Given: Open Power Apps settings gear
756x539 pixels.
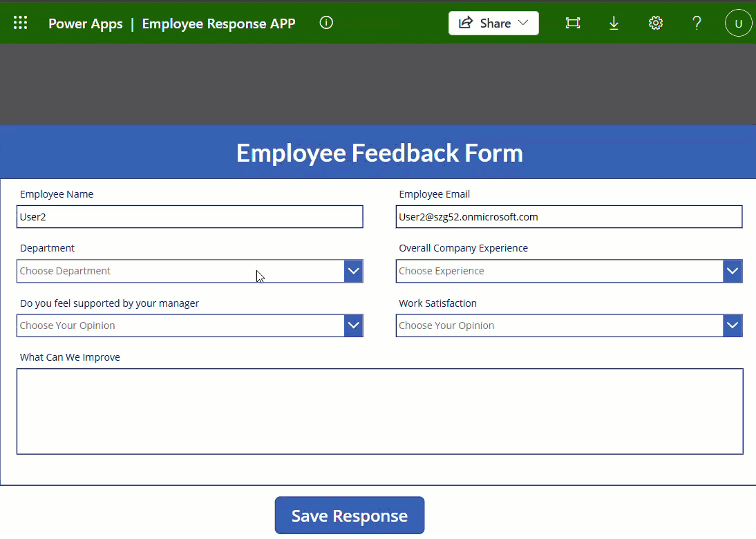Looking at the screenshot, I should (x=655, y=23).
